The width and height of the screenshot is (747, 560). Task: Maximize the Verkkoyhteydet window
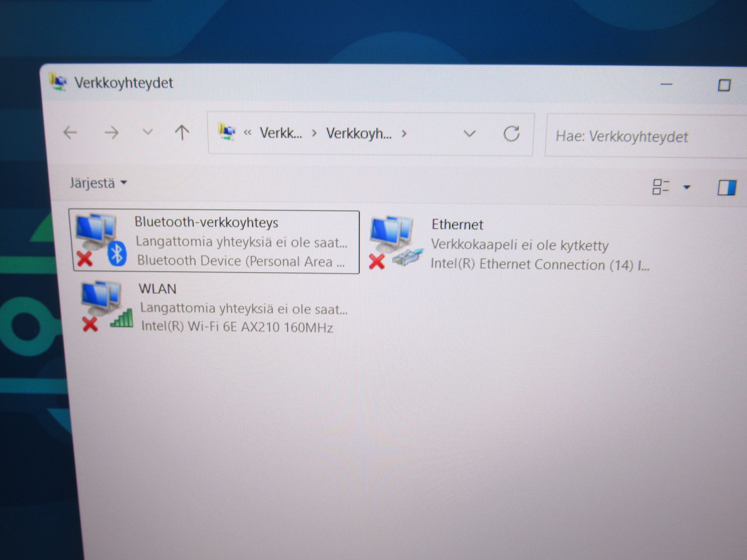click(724, 85)
